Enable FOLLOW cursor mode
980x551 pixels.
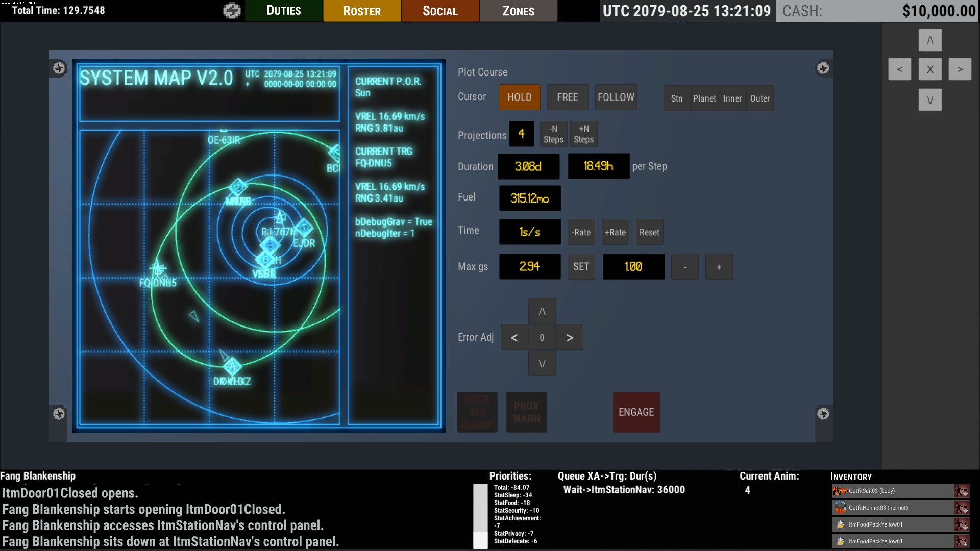tap(616, 97)
